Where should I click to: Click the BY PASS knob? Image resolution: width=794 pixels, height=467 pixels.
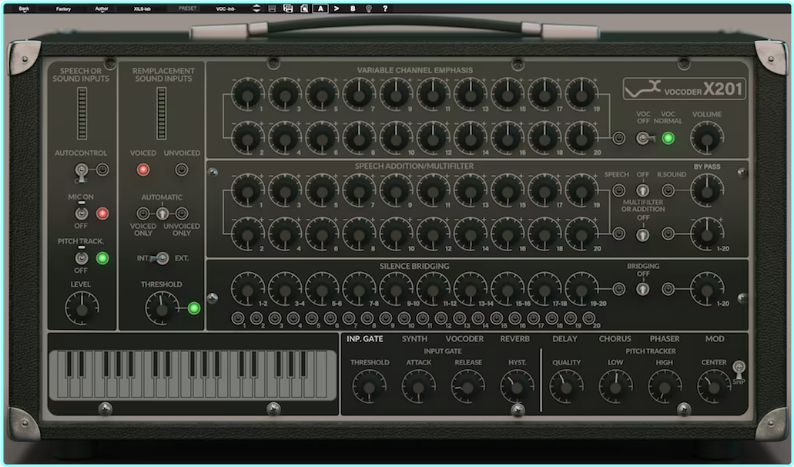tap(707, 190)
